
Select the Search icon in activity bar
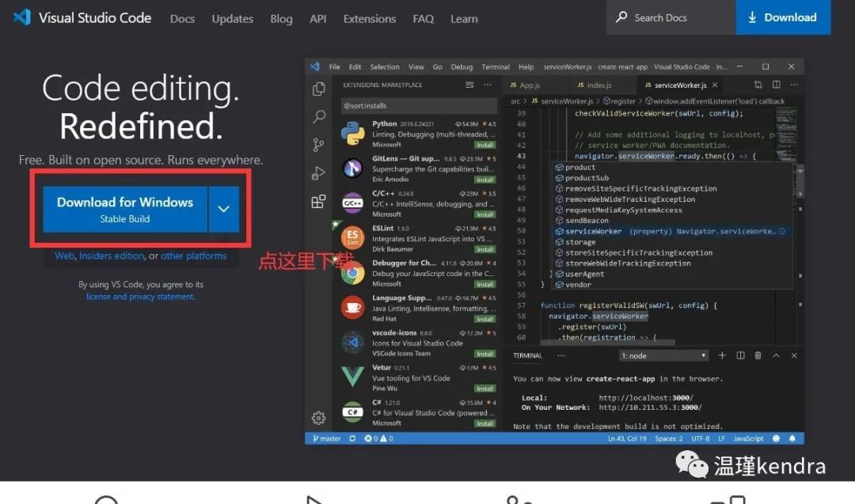click(319, 116)
